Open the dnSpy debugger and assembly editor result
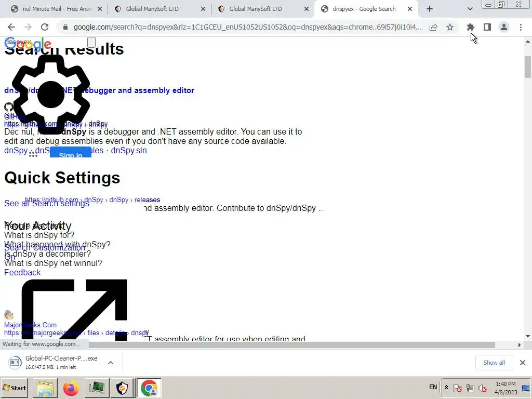 point(99,90)
